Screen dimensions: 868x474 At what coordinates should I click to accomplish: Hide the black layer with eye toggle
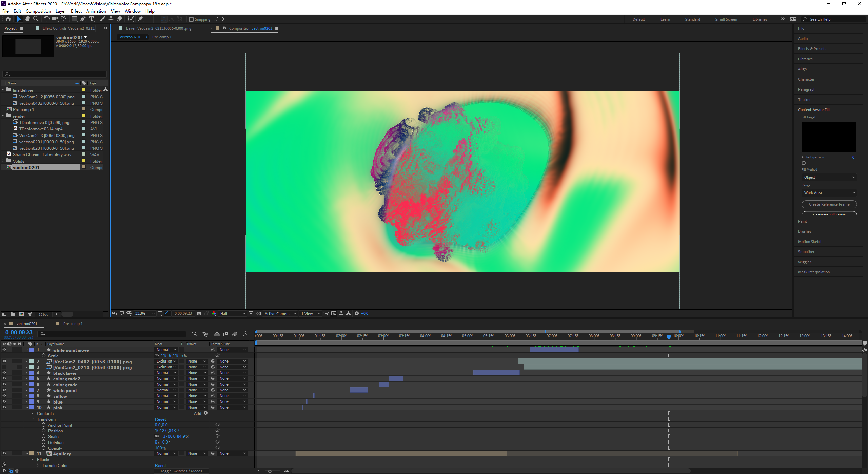click(x=4, y=373)
